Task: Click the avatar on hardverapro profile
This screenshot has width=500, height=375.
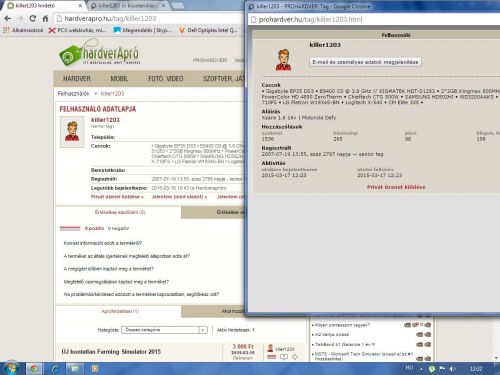Action: click(x=72, y=132)
